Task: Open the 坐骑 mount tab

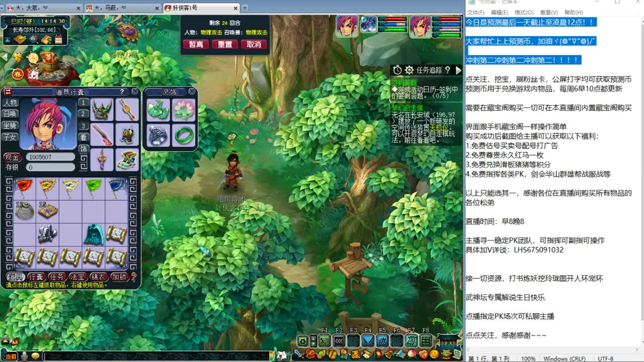Action: pos(10,126)
